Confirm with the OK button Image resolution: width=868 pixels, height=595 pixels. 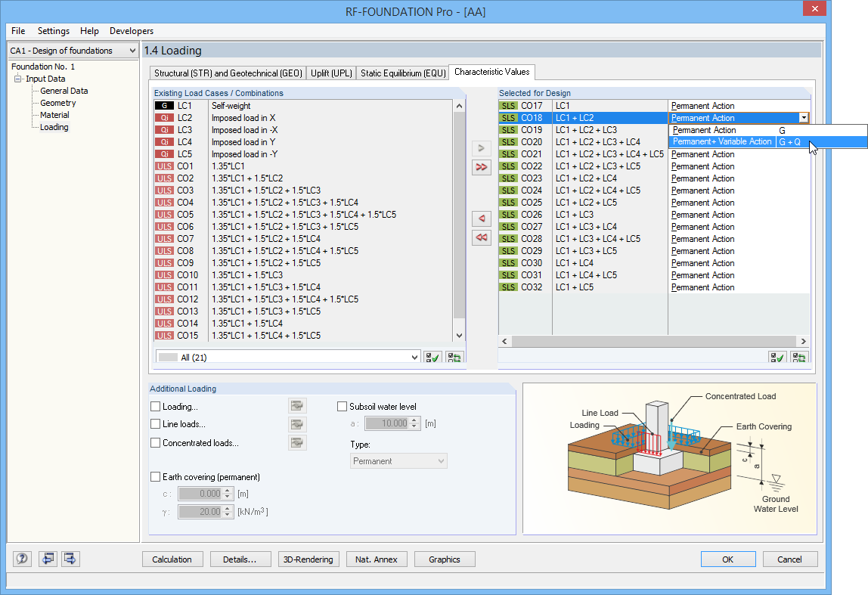point(728,559)
